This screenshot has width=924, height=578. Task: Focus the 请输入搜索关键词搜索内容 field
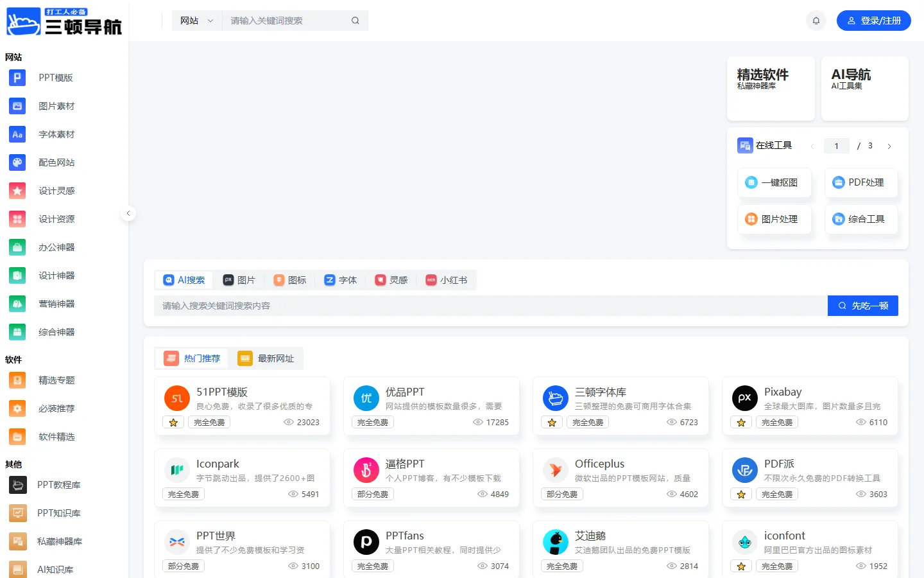coord(491,306)
